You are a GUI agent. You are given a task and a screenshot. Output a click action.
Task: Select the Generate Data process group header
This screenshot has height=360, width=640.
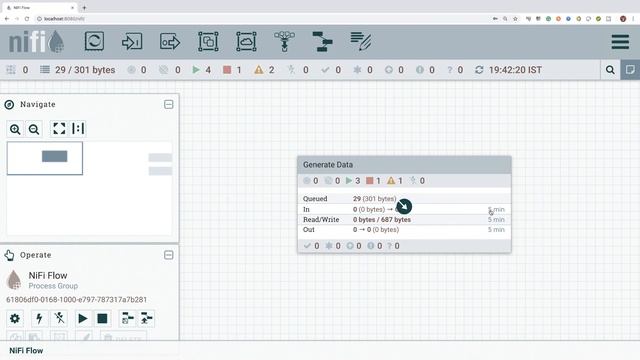click(404, 165)
